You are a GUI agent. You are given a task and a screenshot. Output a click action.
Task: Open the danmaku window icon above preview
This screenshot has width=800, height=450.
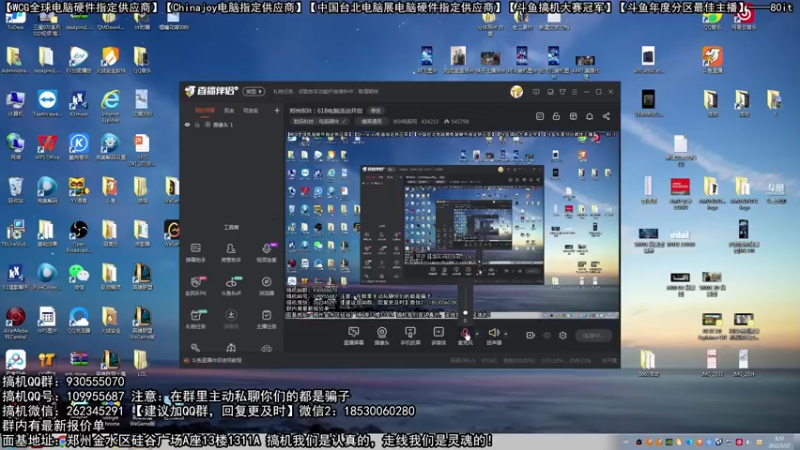click(540, 116)
